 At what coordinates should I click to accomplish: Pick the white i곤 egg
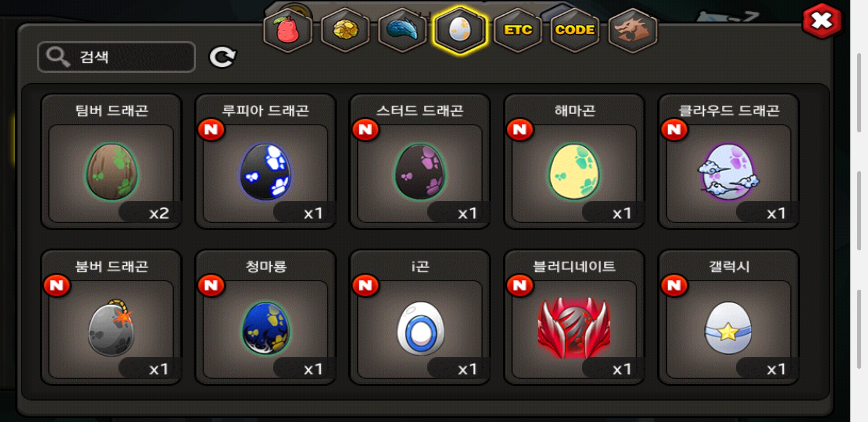tap(420, 317)
